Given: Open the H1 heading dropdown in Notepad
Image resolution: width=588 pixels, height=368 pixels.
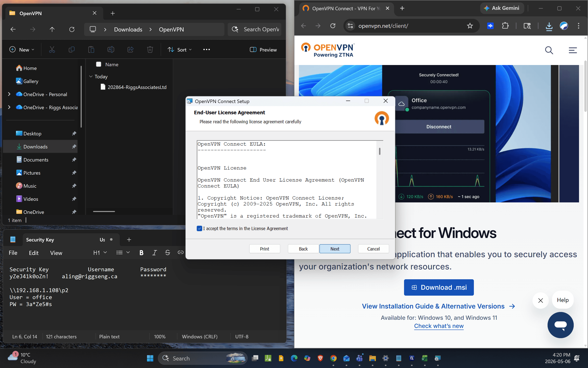Looking at the screenshot, I should click(100, 253).
